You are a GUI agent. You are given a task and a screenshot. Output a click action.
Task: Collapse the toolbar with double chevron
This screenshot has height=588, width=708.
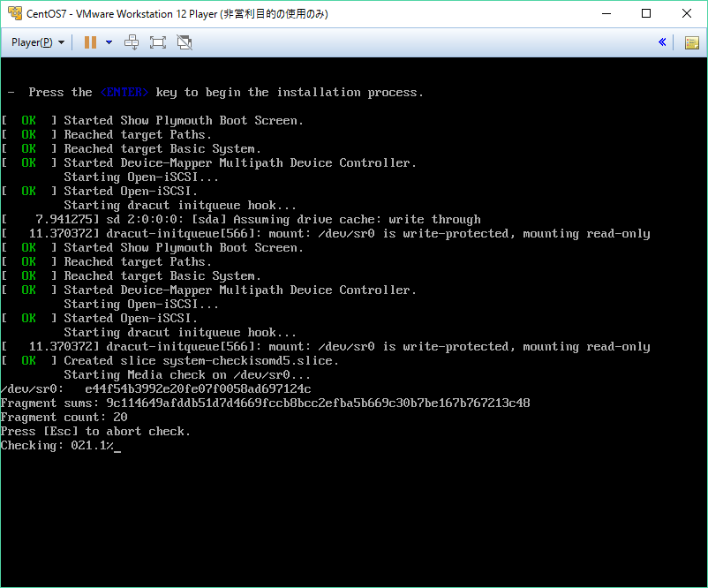coord(662,42)
